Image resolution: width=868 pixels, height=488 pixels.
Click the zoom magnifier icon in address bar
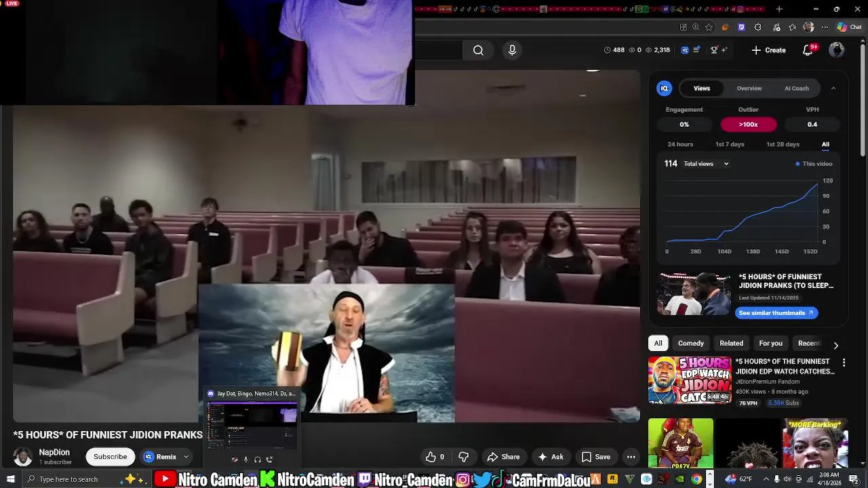point(696,27)
